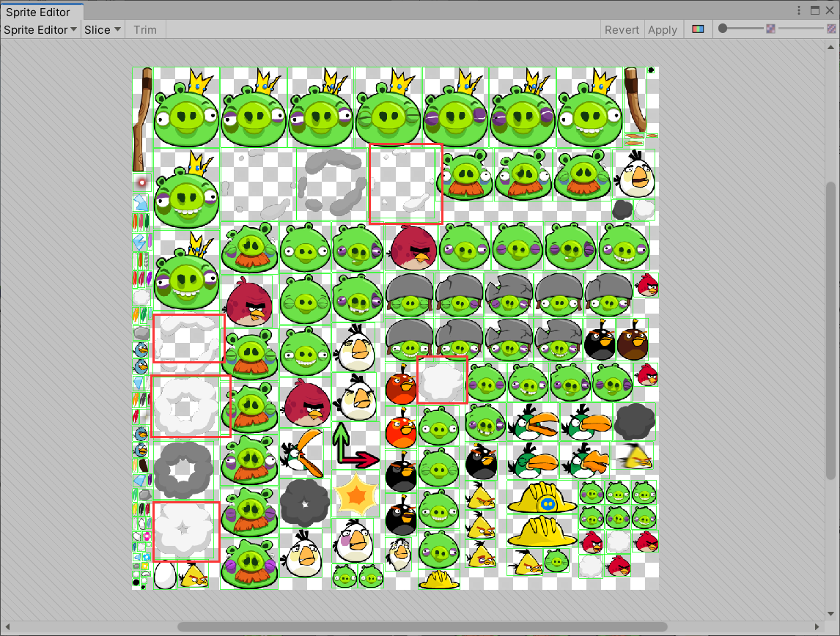The height and width of the screenshot is (636, 840).
Task: Select the small black dot sprite in corner
Action: (651, 70)
